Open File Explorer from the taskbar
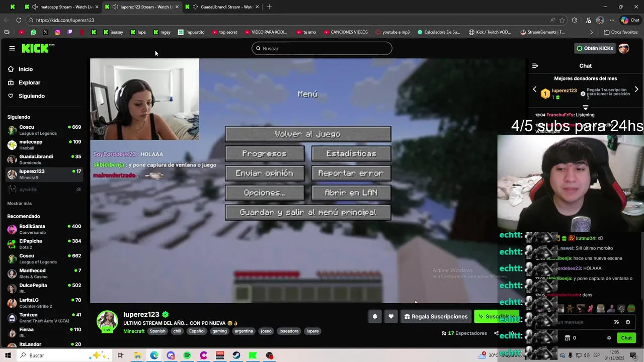Screen dimensions: 644x362 click(x=137, y=355)
